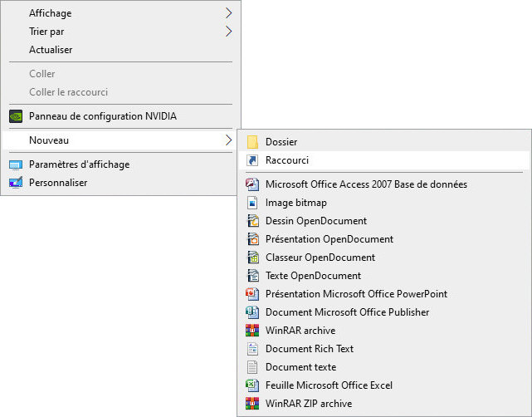Image resolution: width=532 pixels, height=417 pixels.
Task: Click the yellow Dossier folder icon
Action: [252, 142]
